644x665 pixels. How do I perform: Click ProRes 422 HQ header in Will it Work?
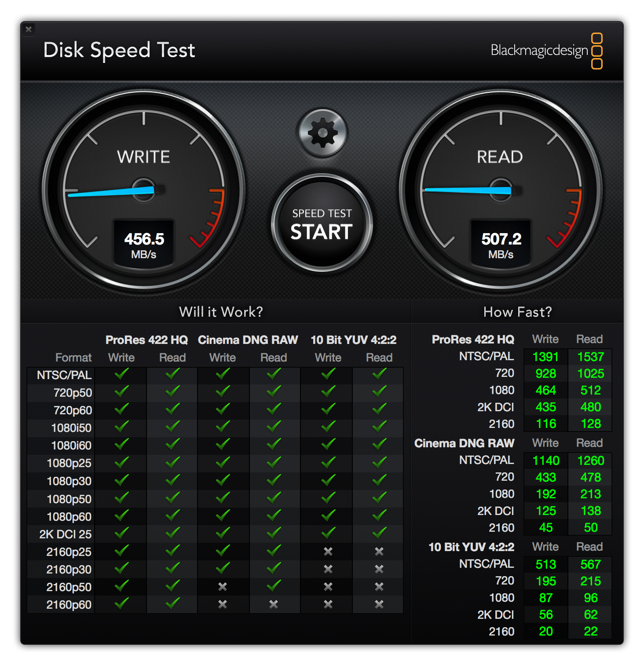tap(146, 340)
